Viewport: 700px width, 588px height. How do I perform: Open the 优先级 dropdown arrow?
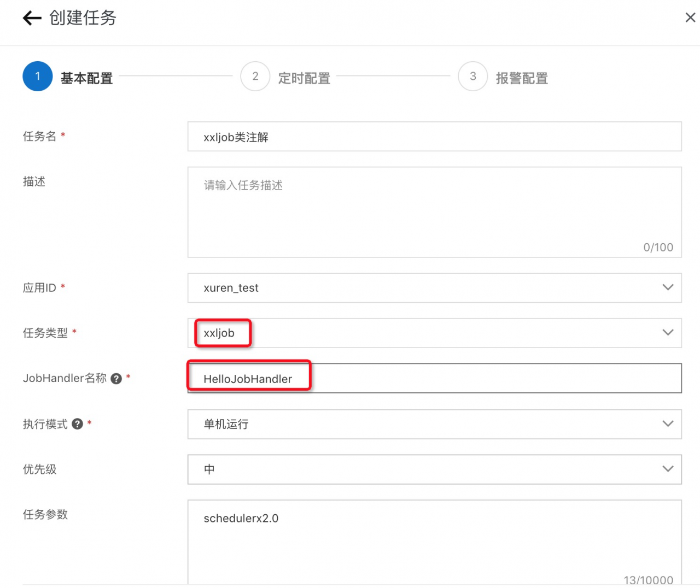pyautogui.click(x=668, y=469)
